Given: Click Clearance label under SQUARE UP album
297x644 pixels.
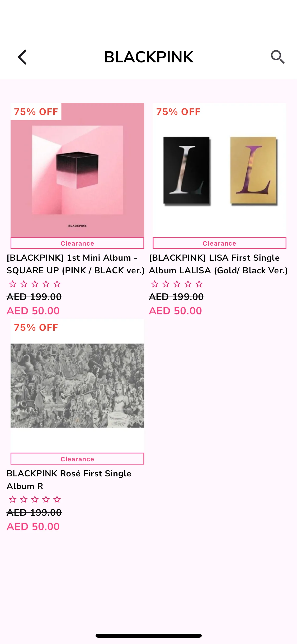Looking at the screenshot, I should pos(77,243).
